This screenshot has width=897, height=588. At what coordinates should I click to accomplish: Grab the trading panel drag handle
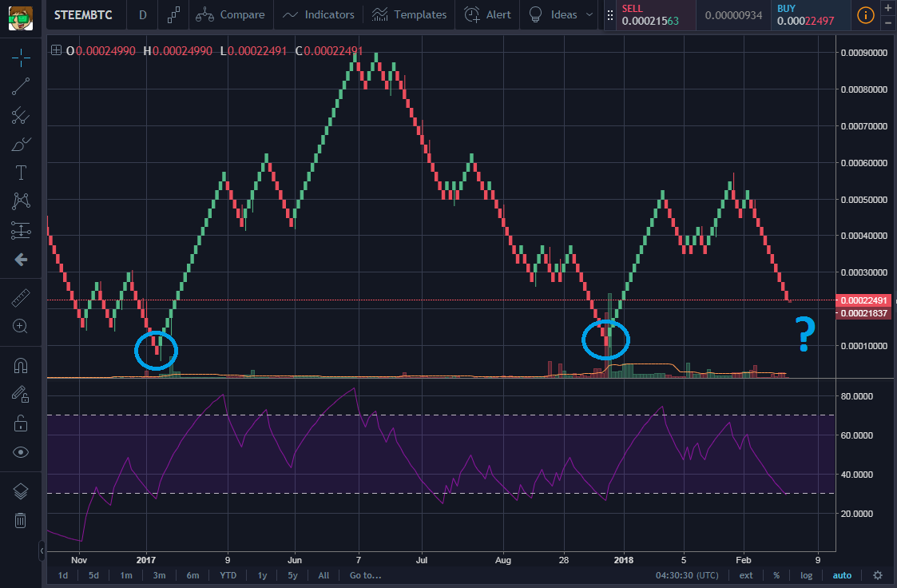(x=609, y=15)
